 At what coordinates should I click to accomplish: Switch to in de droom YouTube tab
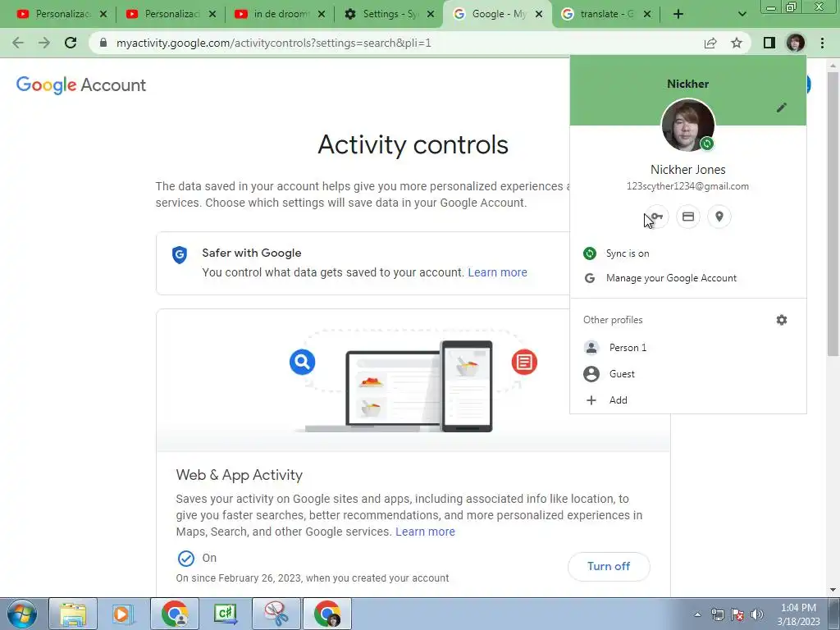pos(280,14)
